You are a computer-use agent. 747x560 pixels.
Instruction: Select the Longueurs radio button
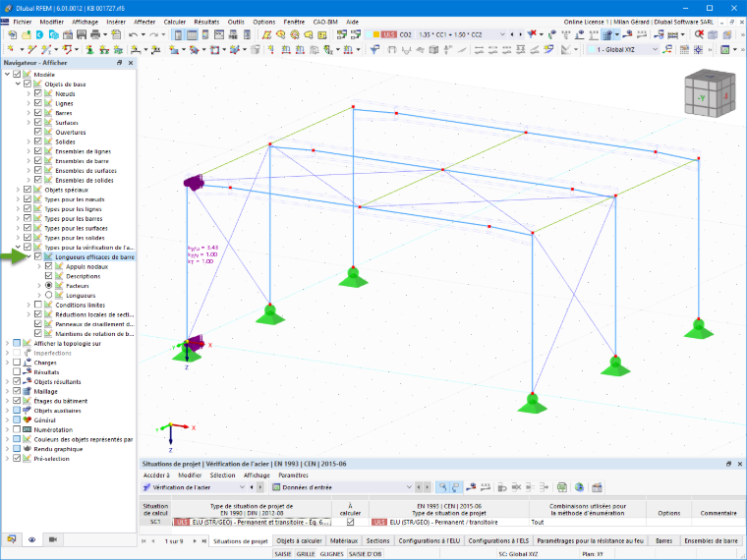pyautogui.click(x=48, y=295)
